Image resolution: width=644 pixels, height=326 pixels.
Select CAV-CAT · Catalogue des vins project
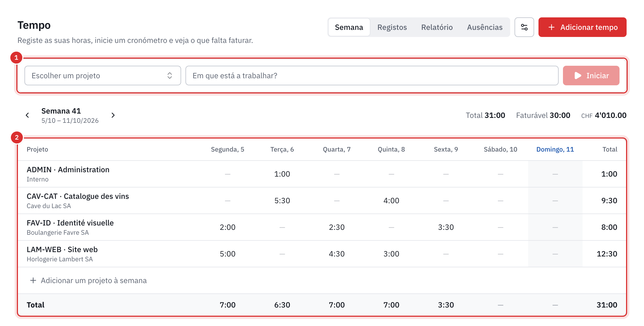78,196
